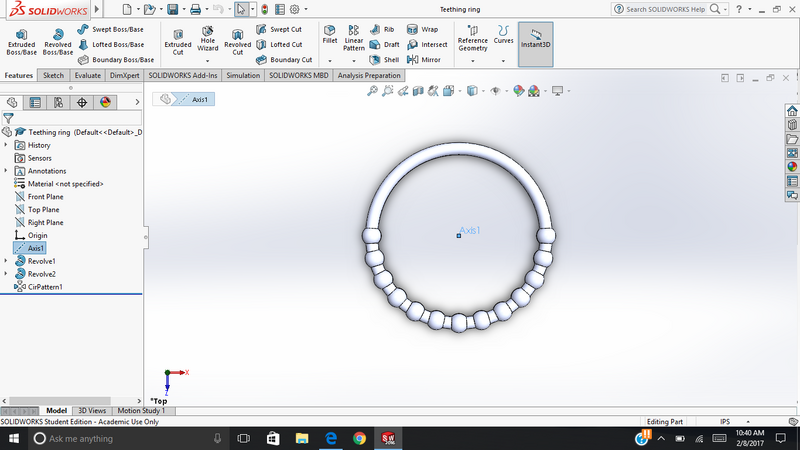Click the Edit Appearance color ball icon
800x450 pixels.
coord(519,91)
